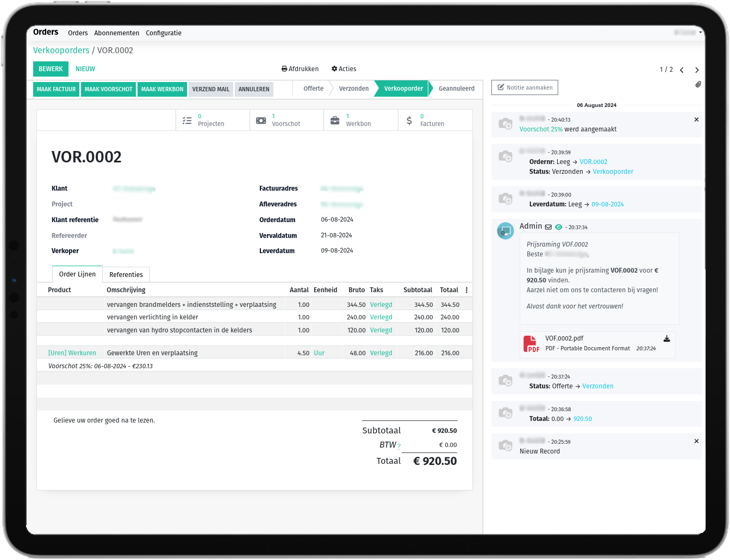Click the red PDF file icon
The height and width of the screenshot is (560, 730).
click(x=531, y=343)
